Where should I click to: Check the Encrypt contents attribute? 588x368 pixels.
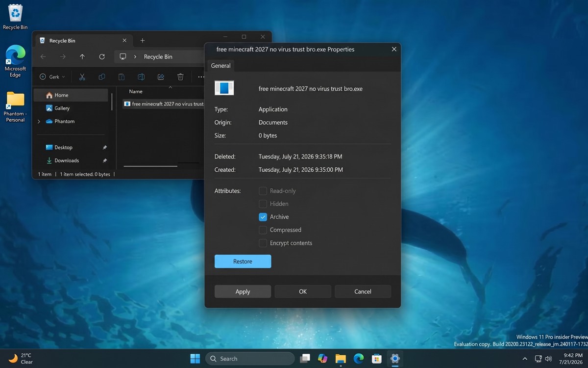[263, 243]
